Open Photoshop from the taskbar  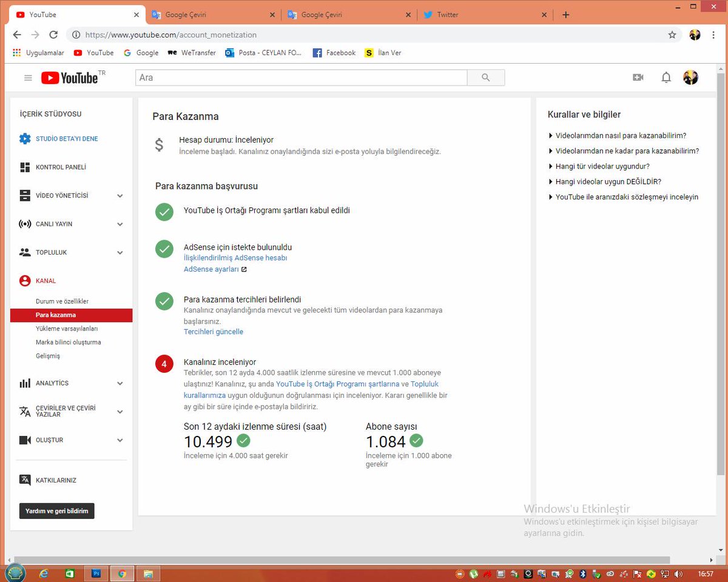pos(96,573)
